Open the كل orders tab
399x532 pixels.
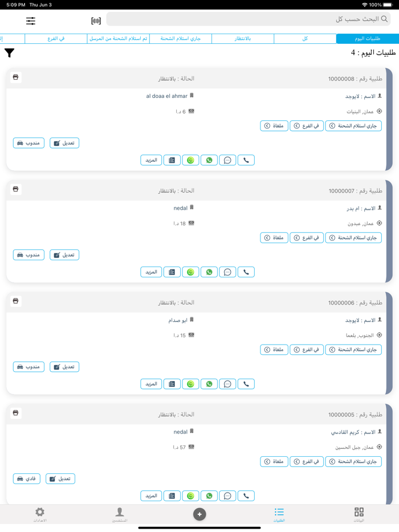coord(305,39)
